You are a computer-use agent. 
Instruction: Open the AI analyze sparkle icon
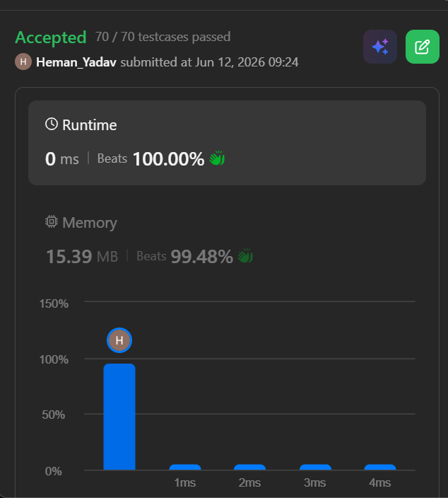pyautogui.click(x=379, y=47)
